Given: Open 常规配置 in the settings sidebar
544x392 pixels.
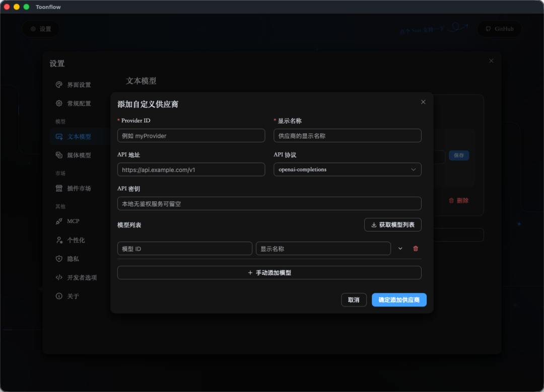Looking at the screenshot, I should [79, 103].
